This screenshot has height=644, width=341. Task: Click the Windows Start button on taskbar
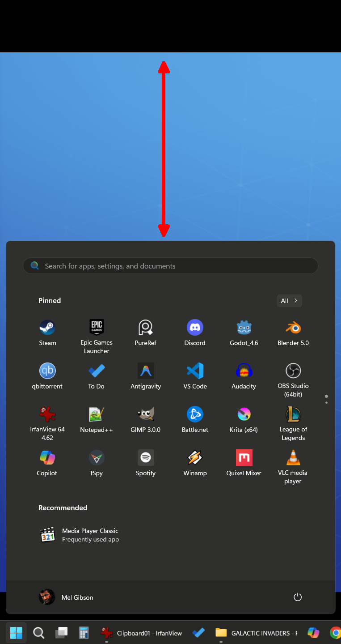pyautogui.click(x=16, y=633)
